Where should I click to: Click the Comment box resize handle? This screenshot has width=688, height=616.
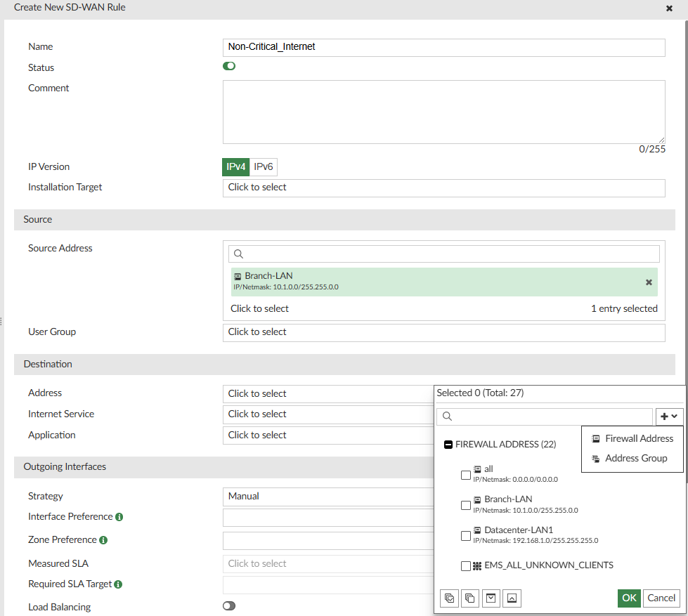click(661, 140)
